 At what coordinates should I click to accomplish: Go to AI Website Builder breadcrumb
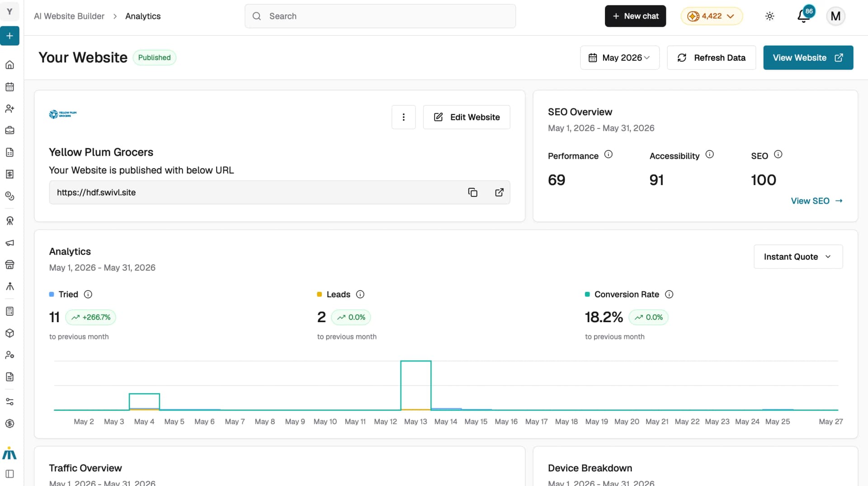69,16
